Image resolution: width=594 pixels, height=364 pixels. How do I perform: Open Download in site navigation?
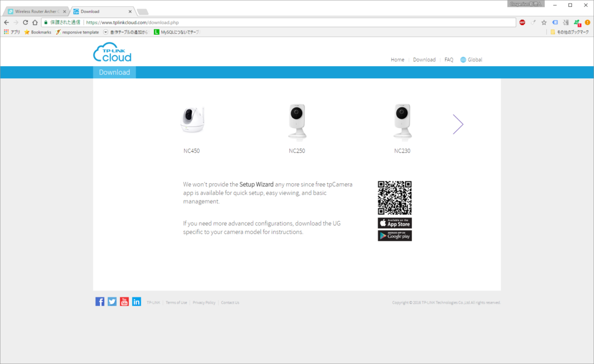click(424, 59)
